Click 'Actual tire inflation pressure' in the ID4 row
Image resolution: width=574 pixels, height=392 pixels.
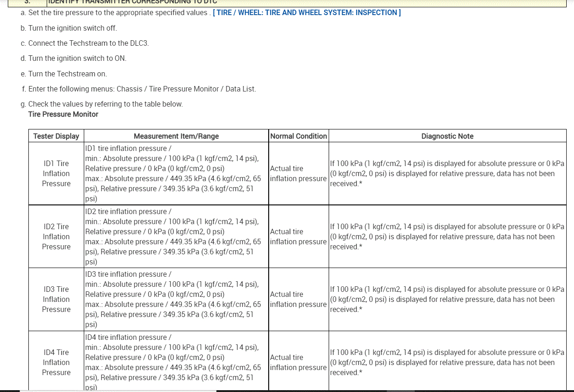(x=298, y=361)
